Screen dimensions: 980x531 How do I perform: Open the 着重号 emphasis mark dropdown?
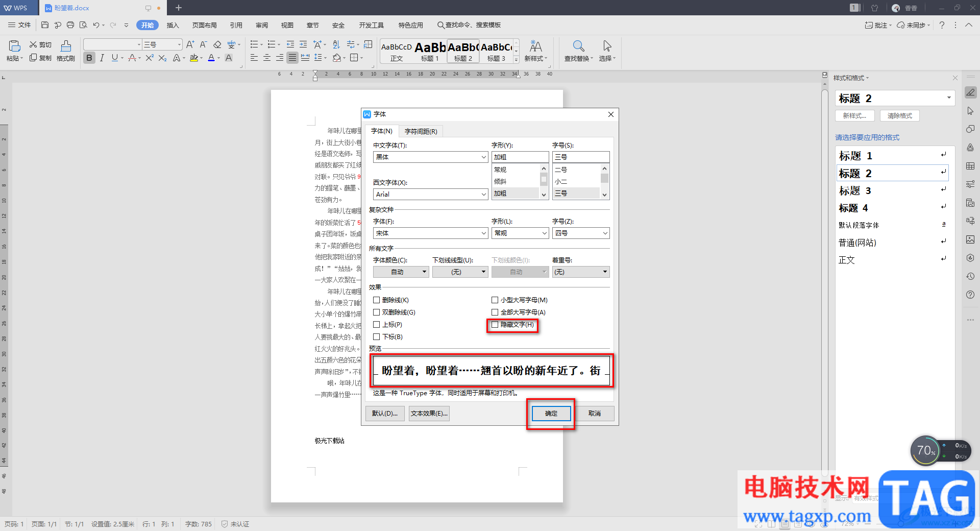[x=581, y=272]
